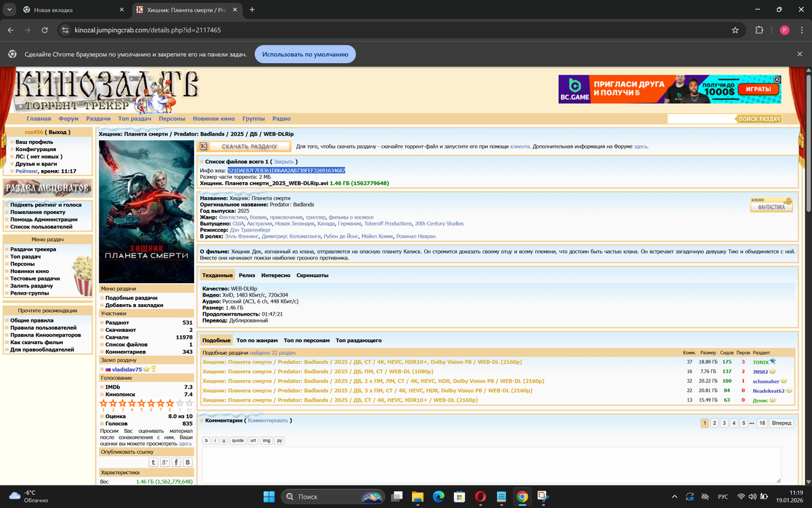Reload the page with the refresh icon
Viewport: 812px width, 508px height.
(x=45, y=30)
